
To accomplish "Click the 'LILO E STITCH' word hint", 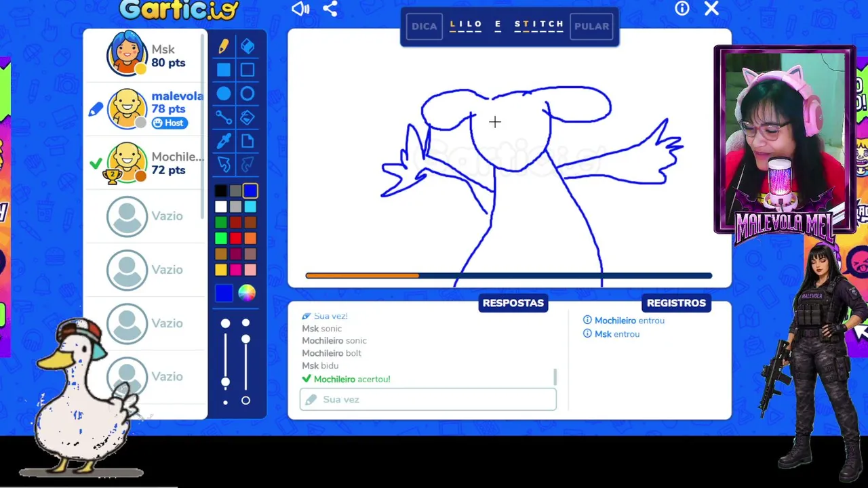I will point(507,25).
